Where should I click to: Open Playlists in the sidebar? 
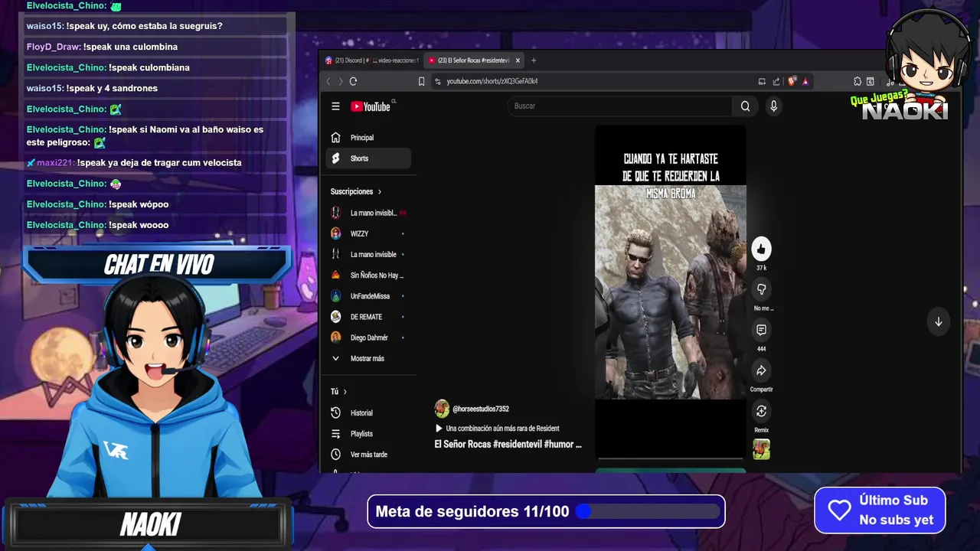click(x=368, y=434)
